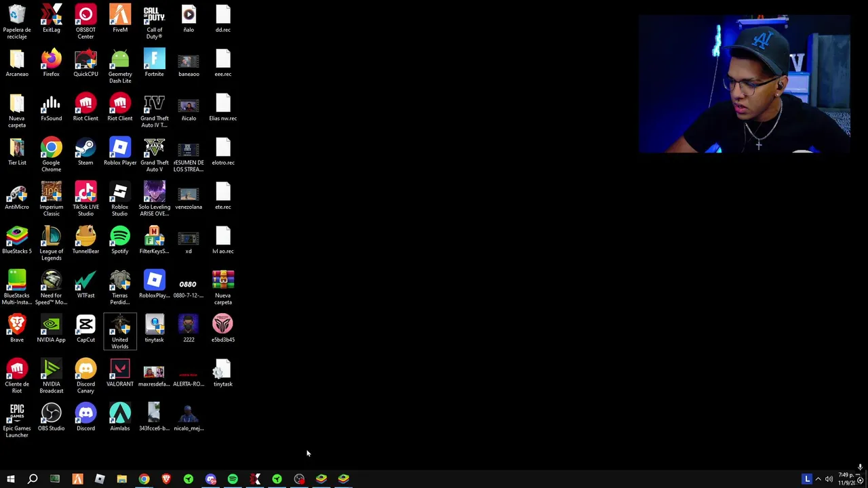Open the Windows Start menu
The width and height of the screenshot is (868, 488).
10,479
